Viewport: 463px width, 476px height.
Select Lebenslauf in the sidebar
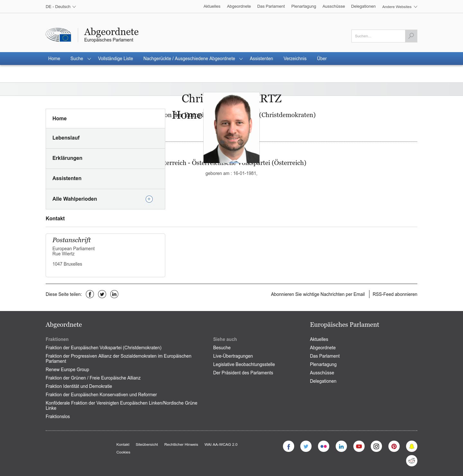tap(105, 138)
